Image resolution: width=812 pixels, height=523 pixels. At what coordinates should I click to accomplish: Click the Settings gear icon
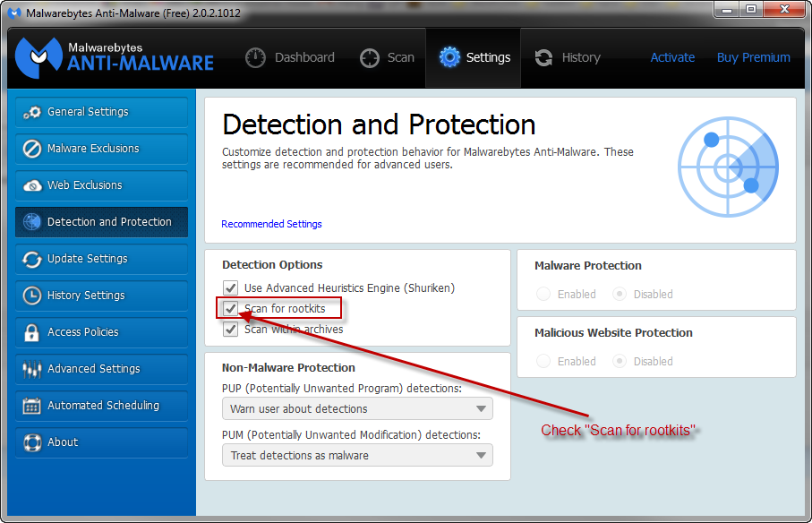click(x=449, y=57)
